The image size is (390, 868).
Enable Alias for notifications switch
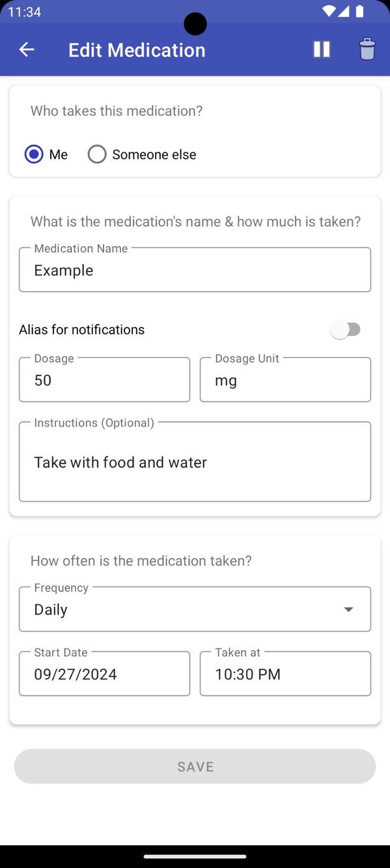coord(345,329)
